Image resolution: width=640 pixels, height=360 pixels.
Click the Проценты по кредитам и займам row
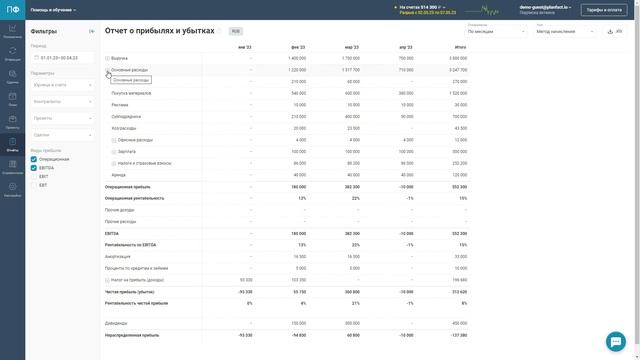[x=287, y=268]
